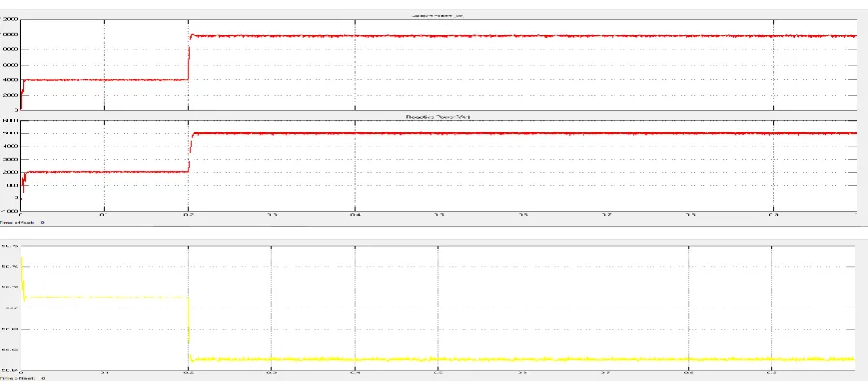Click the 0.2 x-axis tick under yellow plot

coord(189,372)
